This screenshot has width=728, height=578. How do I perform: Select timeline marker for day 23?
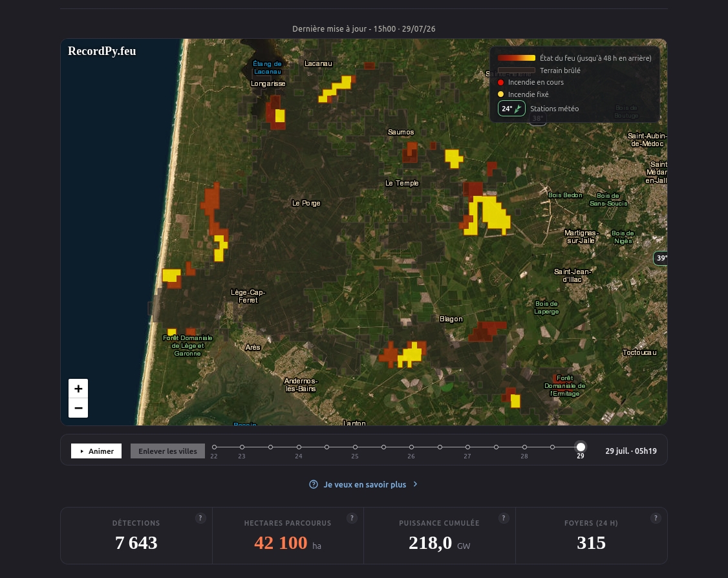[242, 447]
